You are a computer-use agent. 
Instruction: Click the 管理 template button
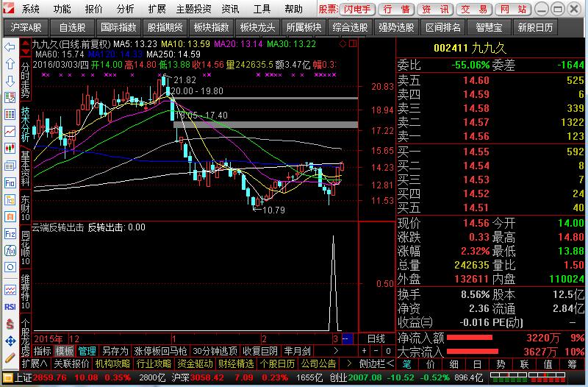[x=87, y=351]
